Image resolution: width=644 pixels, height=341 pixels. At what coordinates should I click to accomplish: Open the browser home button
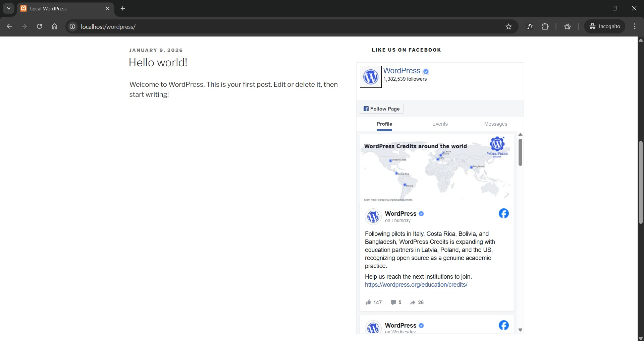coord(54,26)
